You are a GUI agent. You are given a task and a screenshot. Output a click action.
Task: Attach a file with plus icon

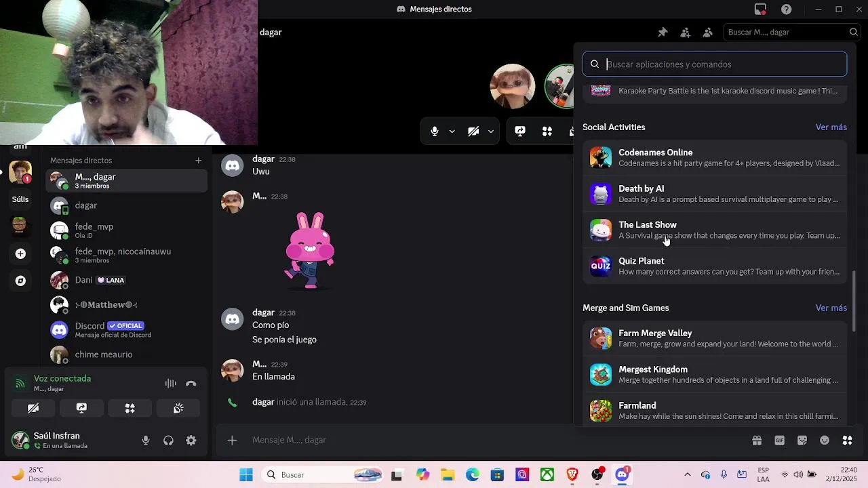[232, 441]
